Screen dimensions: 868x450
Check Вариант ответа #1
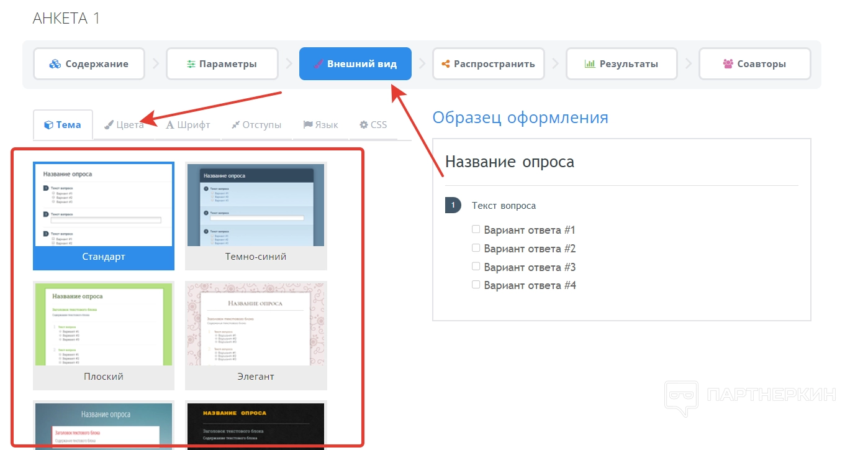click(476, 229)
